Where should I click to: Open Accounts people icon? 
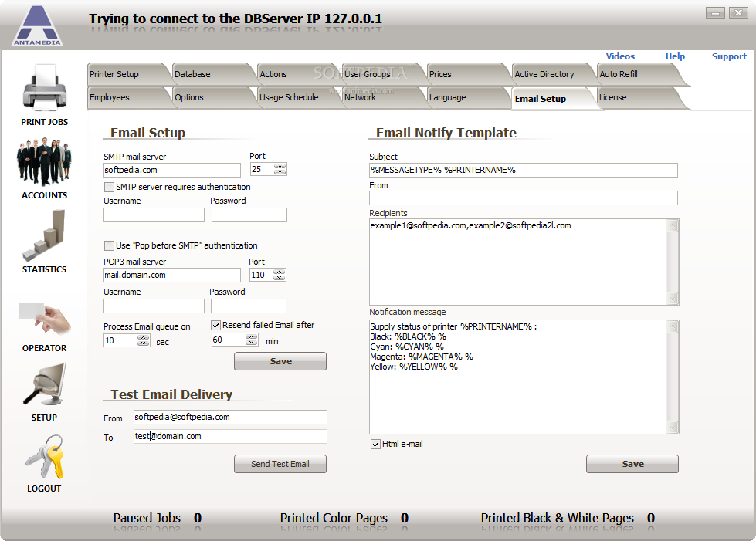pos(44,162)
